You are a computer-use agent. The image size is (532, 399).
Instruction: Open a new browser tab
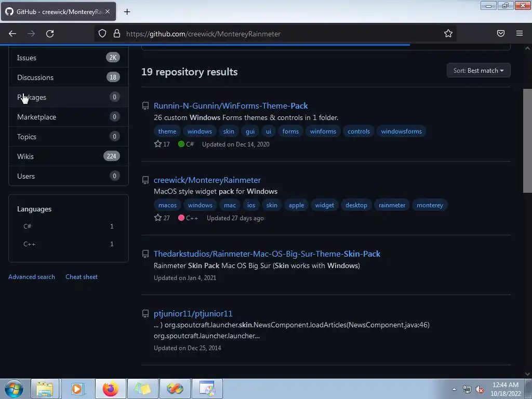point(127,12)
